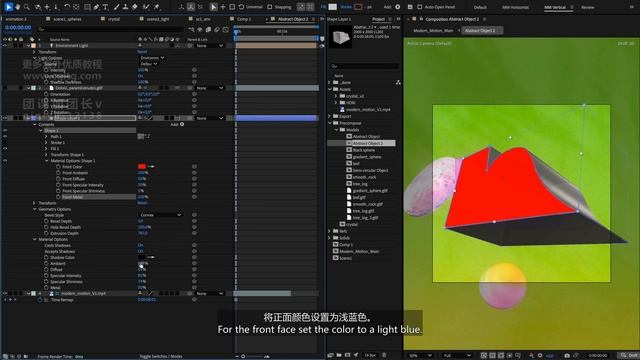Collapse the Contents group

(35, 124)
